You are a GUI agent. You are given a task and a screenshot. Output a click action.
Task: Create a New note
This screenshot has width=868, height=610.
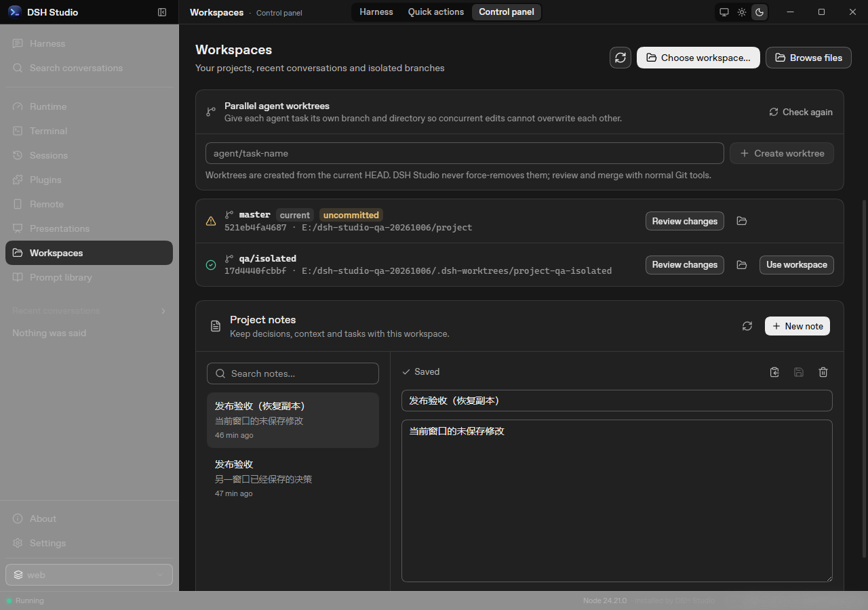click(797, 326)
